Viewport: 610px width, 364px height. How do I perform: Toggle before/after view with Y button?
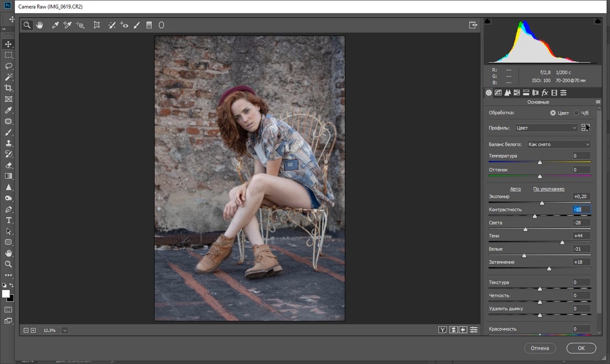(x=443, y=330)
